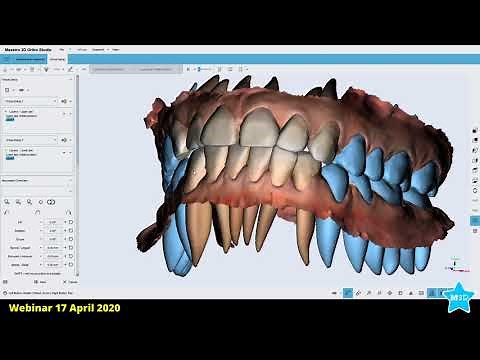The width and height of the screenshot is (480, 360).
Task: Click the highlighted blue icon in right vertical toolbar
Action: 475,220
